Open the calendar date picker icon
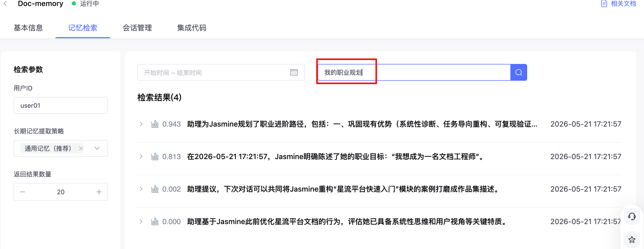The image size is (644, 249). click(294, 72)
